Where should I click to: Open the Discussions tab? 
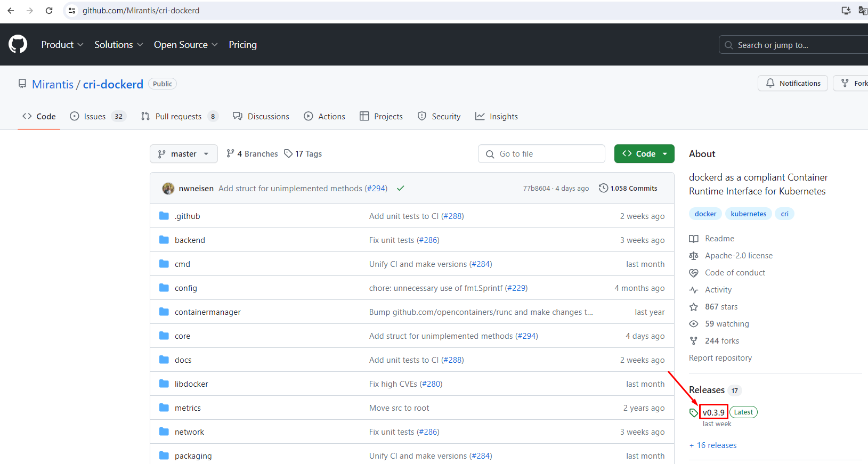click(261, 116)
